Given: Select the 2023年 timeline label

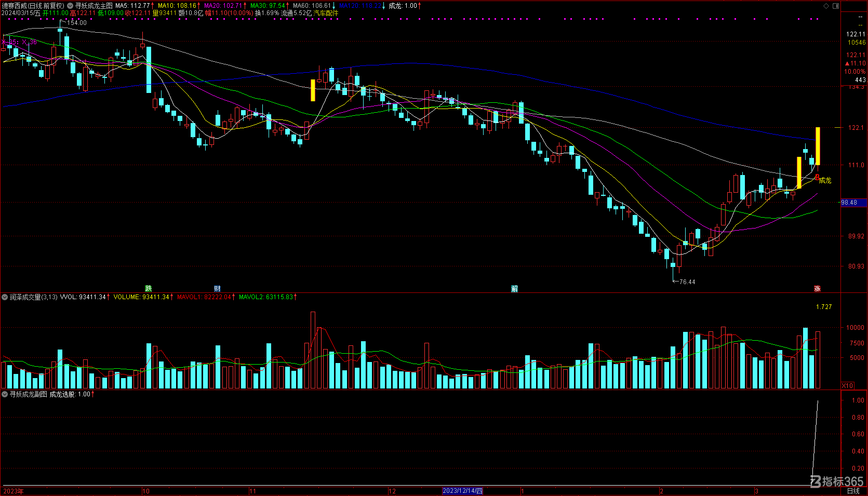Looking at the screenshot, I should tap(14, 491).
